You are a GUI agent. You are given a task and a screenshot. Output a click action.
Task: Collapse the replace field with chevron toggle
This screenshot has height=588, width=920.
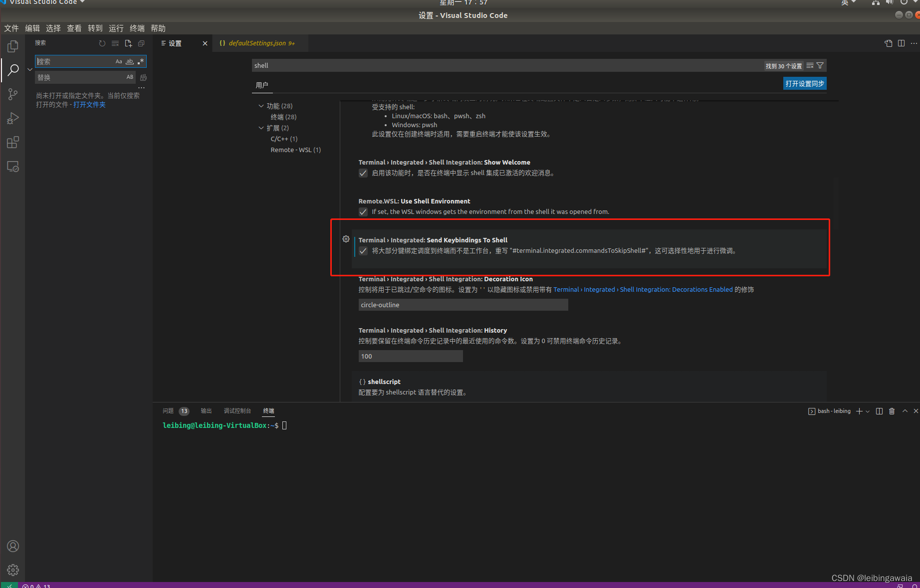coord(30,69)
